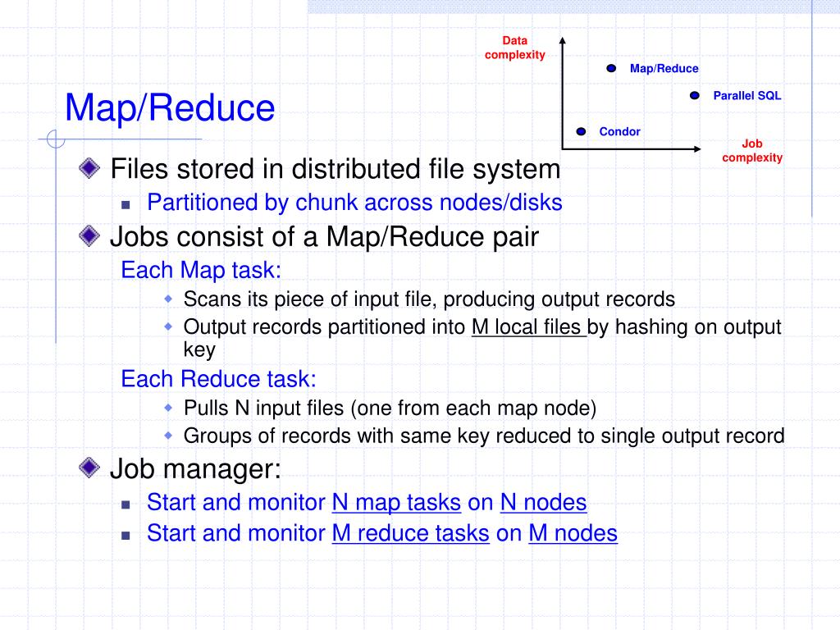Click small diamond bullet before 'Scans its piece'

pyautogui.click(x=168, y=299)
